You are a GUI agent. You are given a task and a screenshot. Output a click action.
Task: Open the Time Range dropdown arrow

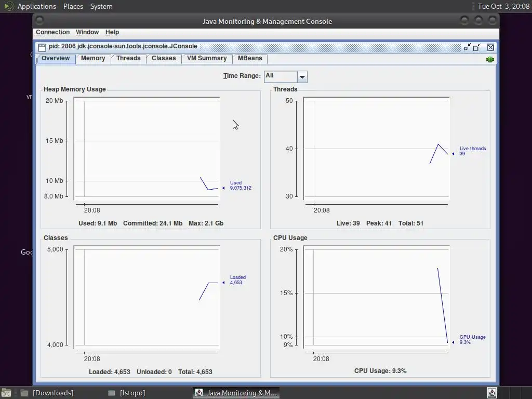302,77
